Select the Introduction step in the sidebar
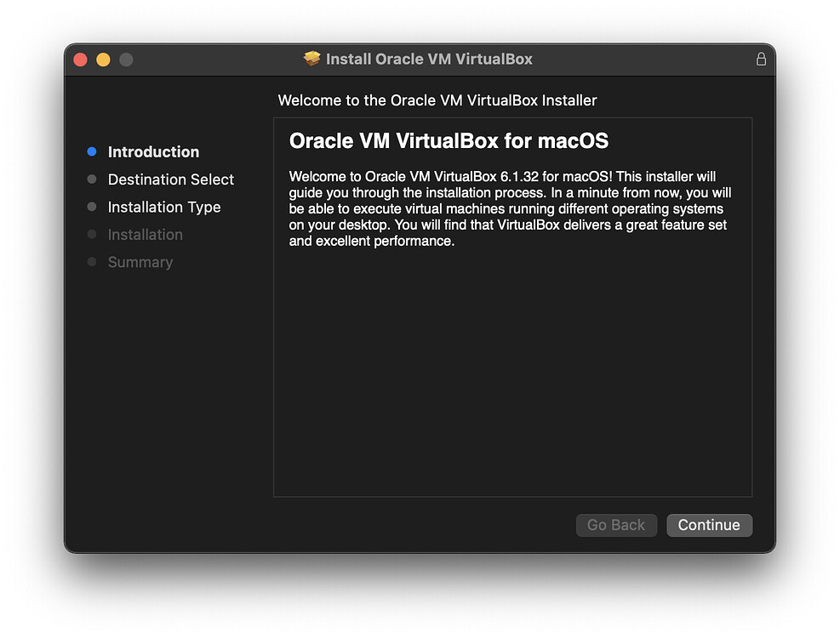Viewport: 840px width, 638px height. 153,151
